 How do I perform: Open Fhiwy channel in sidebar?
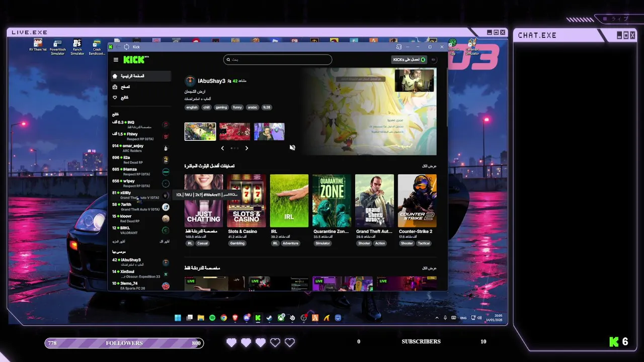[141, 136]
